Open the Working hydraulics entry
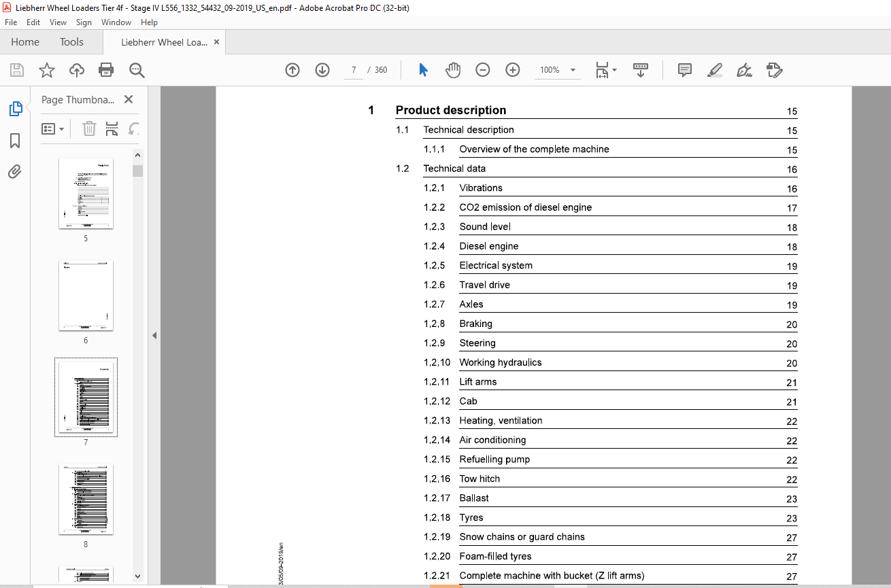 point(501,362)
